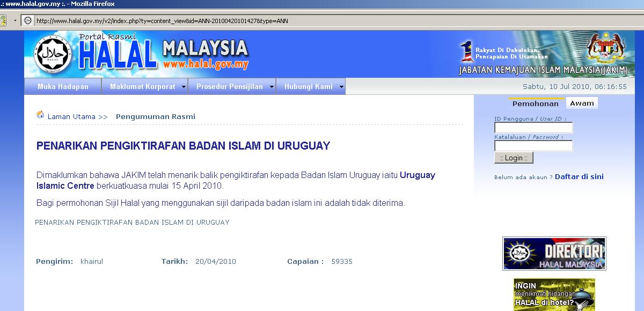The height and width of the screenshot is (311, 644).
Task: Click the sender name khairul
Action: tap(92, 262)
